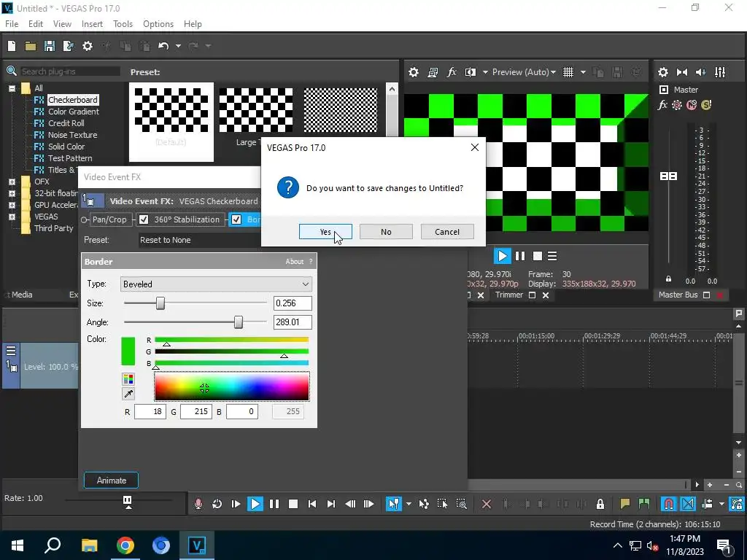Open Project Properties gear icon in main toolbar
The width and height of the screenshot is (747, 560).
(88, 46)
